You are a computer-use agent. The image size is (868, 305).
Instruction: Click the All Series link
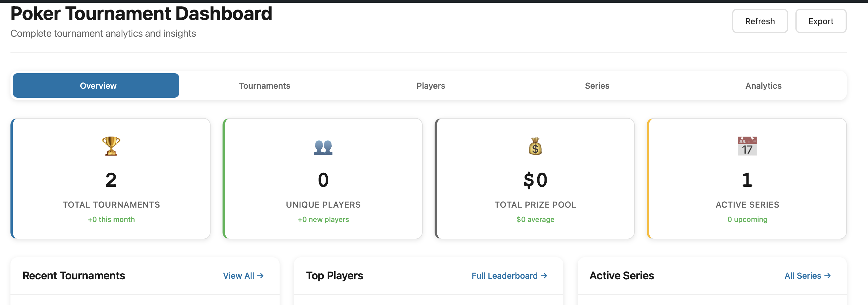807,276
